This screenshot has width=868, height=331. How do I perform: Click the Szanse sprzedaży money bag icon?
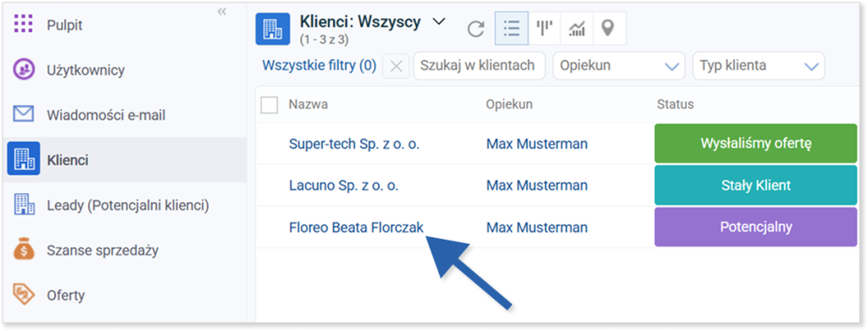pos(23,251)
